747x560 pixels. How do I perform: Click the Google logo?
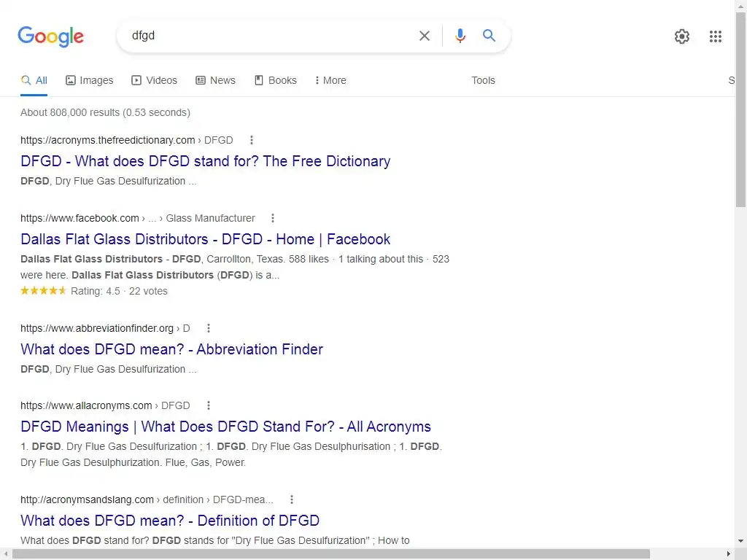coord(50,36)
